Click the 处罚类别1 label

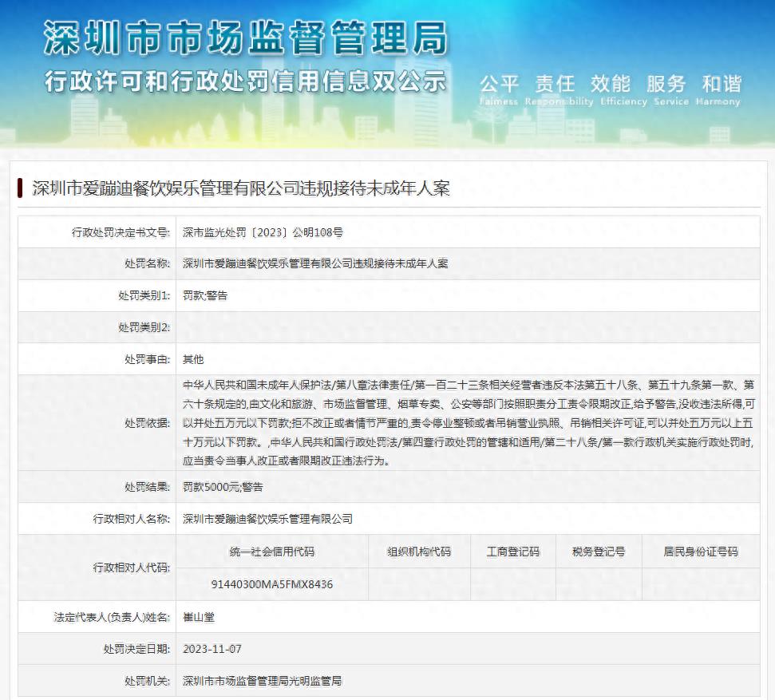pos(144,295)
